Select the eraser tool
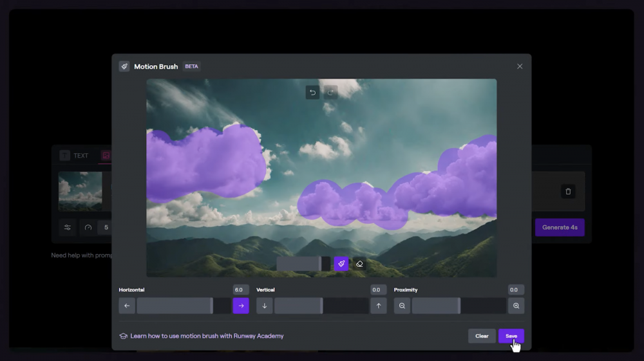 pos(359,264)
